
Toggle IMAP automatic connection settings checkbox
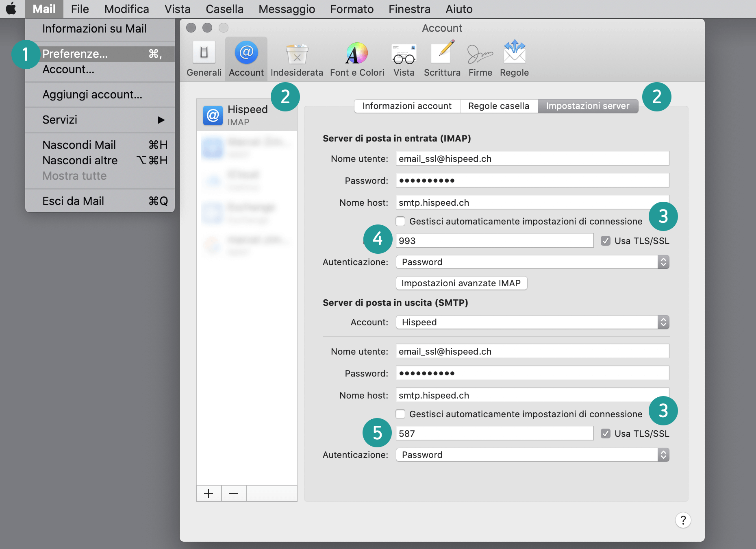tap(400, 221)
